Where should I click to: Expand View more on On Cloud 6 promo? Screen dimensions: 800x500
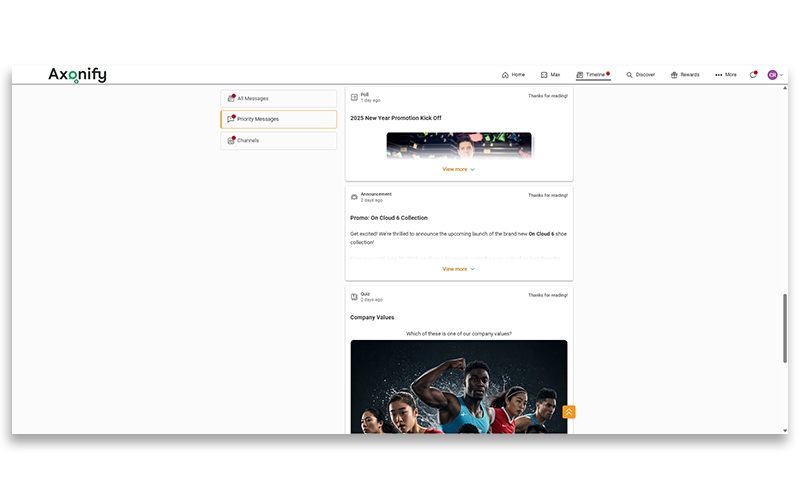(x=458, y=269)
